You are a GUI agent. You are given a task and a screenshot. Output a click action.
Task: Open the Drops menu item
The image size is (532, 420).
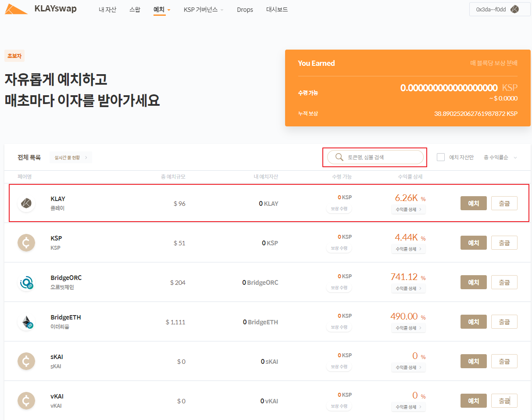245,9
